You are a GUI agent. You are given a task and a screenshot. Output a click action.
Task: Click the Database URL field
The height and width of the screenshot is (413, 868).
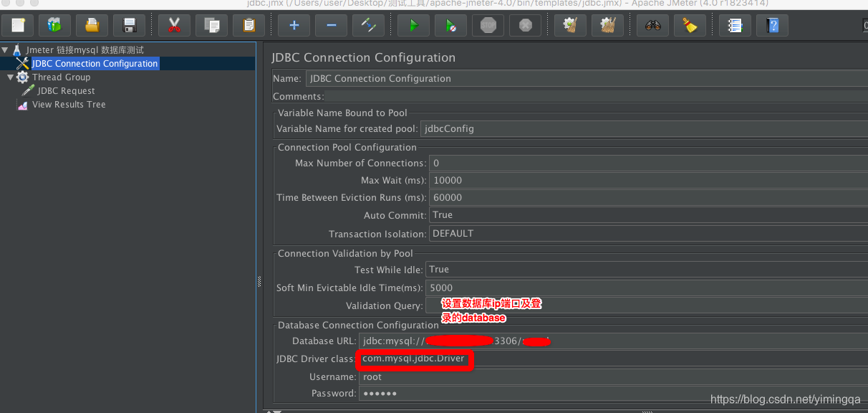pos(614,341)
